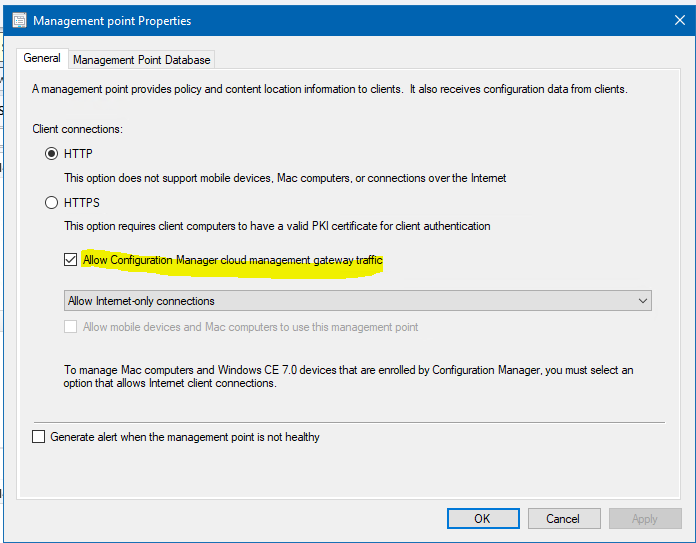Select the HTTPS radio button

(x=51, y=202)
